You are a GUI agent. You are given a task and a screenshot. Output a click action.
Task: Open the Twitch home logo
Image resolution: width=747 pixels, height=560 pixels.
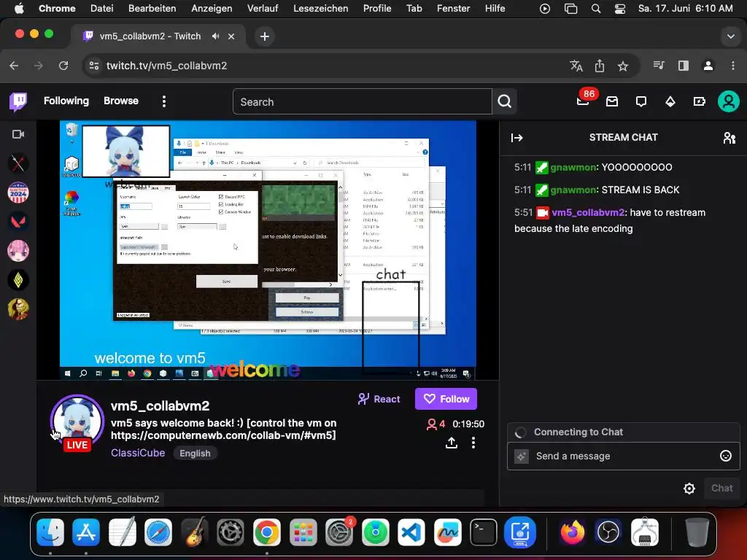(x=18, y=101)
